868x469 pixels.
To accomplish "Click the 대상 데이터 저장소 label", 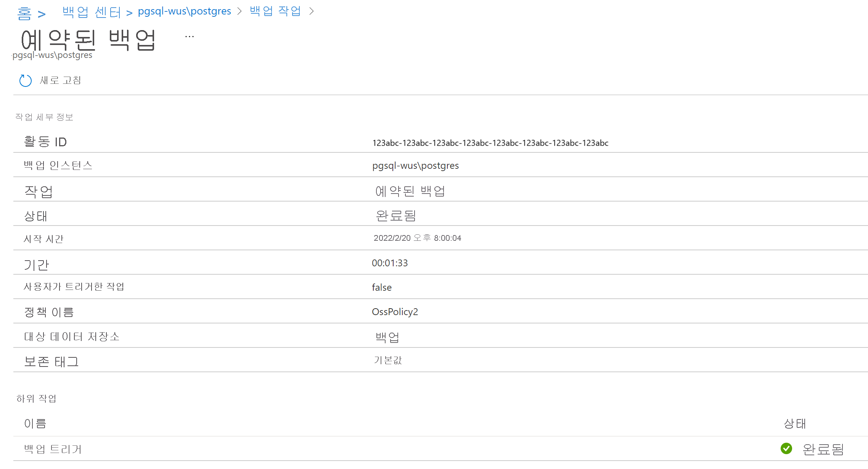I will 72,336.
